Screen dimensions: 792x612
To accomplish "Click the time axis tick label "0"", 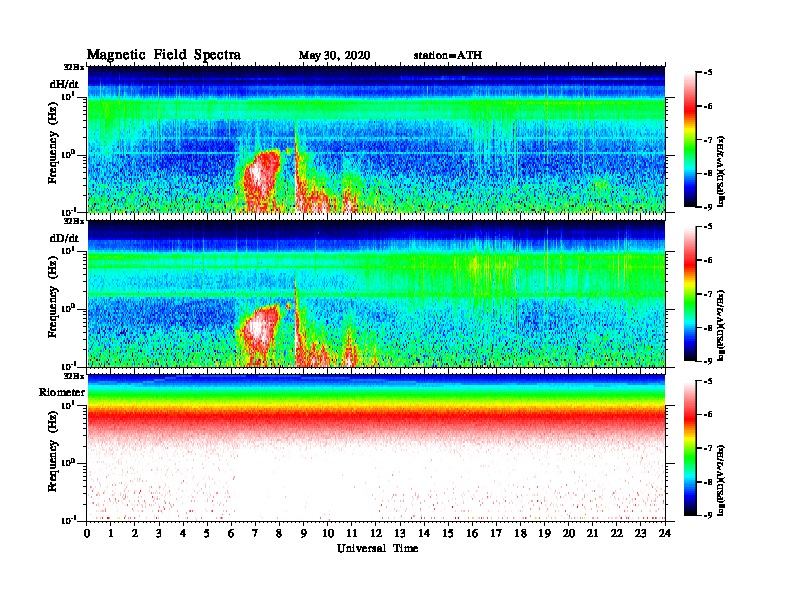I will click(x=87, y=533).
